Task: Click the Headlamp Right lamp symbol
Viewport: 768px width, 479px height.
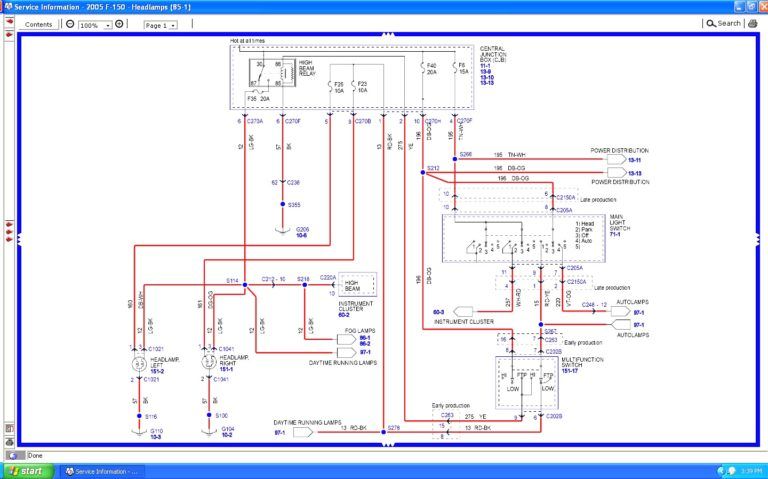Action: point(209,362)
